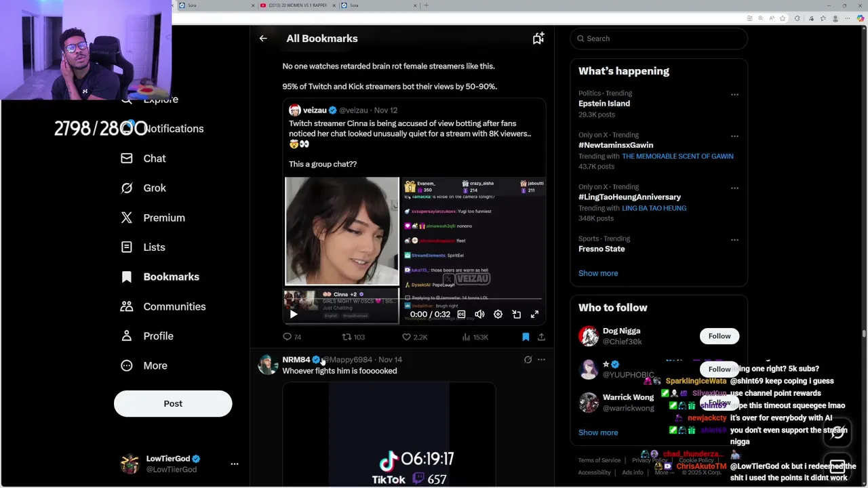Mute the video with speaker icon

coord(479,314)
